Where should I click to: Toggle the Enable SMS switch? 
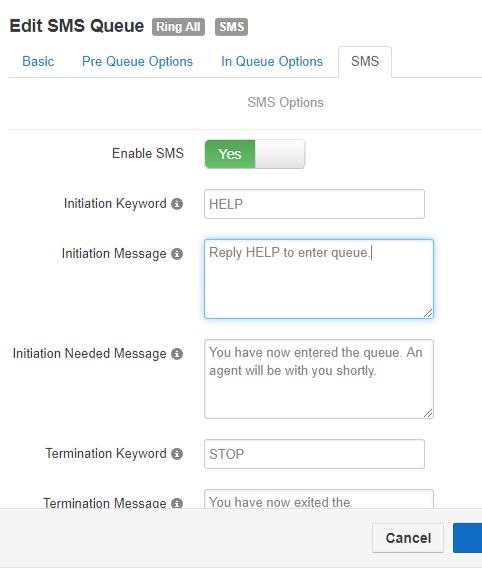pyautogui.click(x=255, y=154)
